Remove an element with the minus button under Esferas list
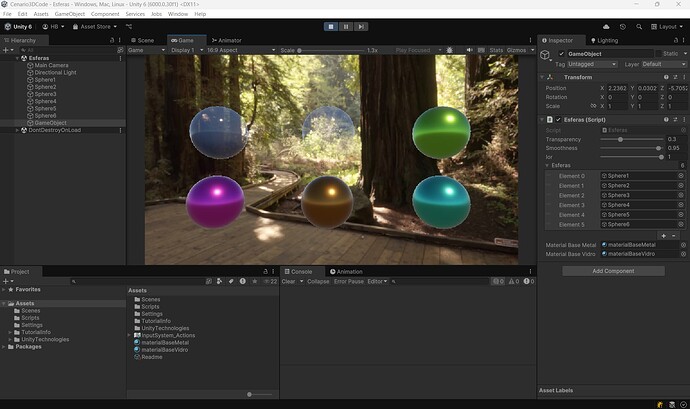The height and width of the screenshot is (409, 690). tap(674, 236)
